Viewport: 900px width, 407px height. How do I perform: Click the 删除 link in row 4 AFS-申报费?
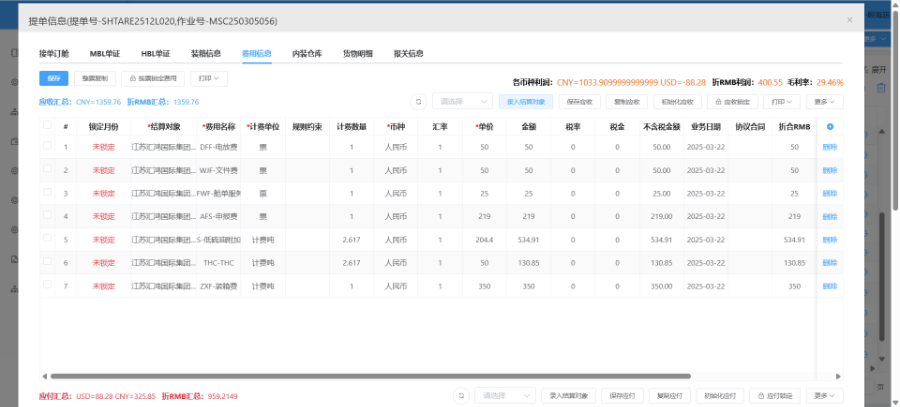830,216
